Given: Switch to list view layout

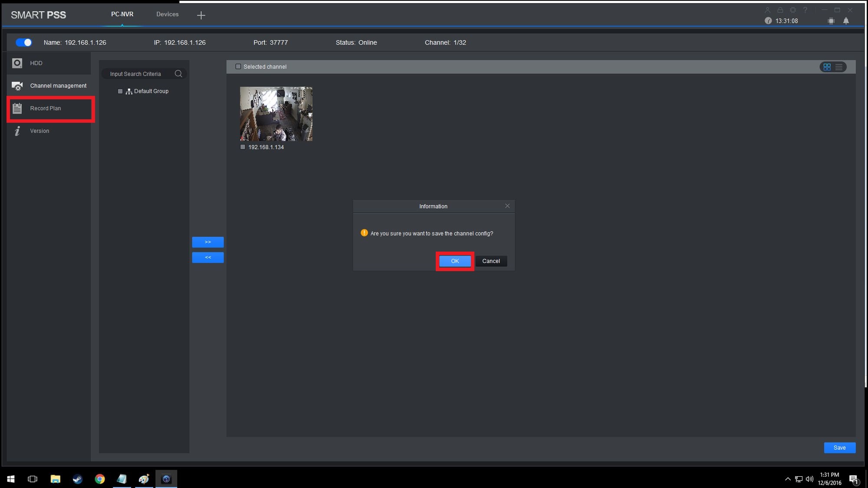Looking at the screenshot, I should 839,67.
